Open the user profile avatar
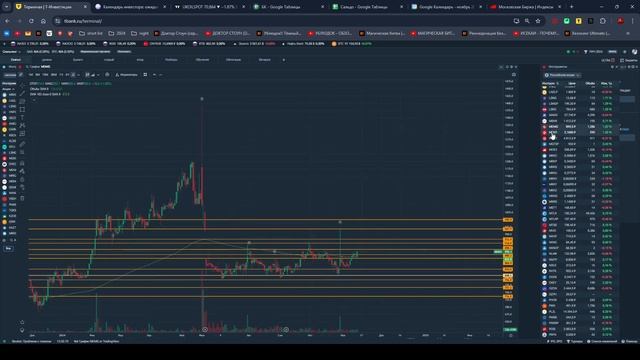Screen dimensions: 640x360 tap(634, 52)
